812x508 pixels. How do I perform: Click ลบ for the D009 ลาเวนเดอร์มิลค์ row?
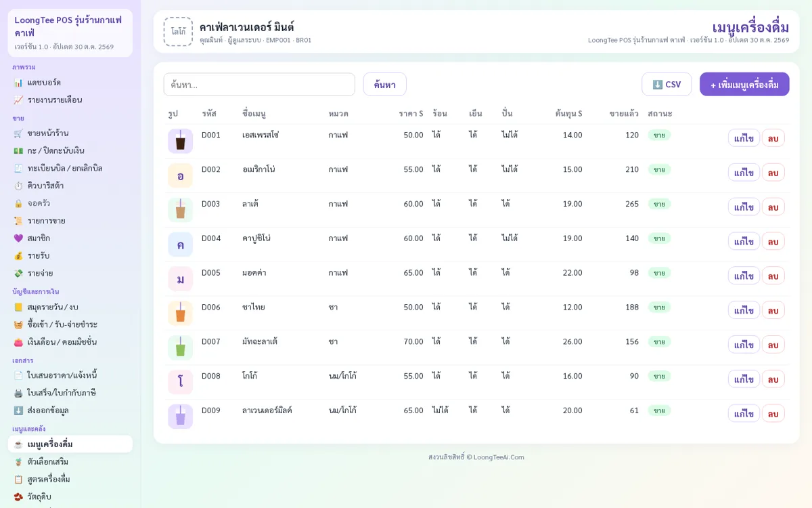click(773, 414)
